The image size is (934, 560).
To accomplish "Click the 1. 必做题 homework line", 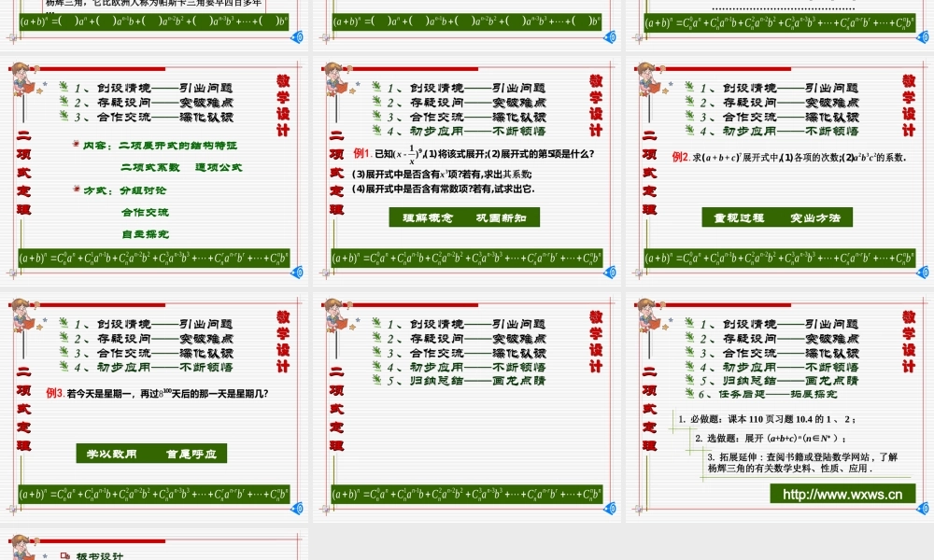I will [x=767, y=419].
